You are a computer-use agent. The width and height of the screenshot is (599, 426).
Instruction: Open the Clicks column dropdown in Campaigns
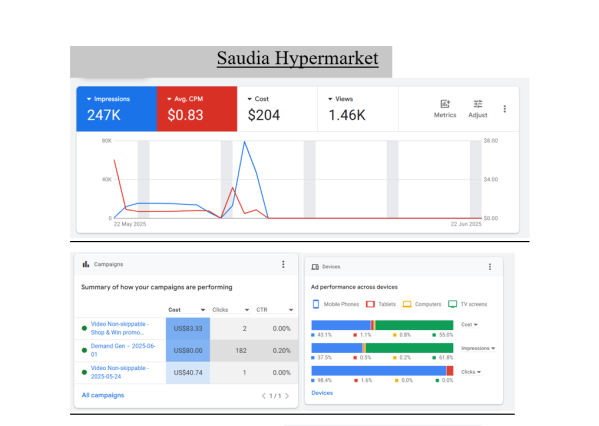coord(231,310)
